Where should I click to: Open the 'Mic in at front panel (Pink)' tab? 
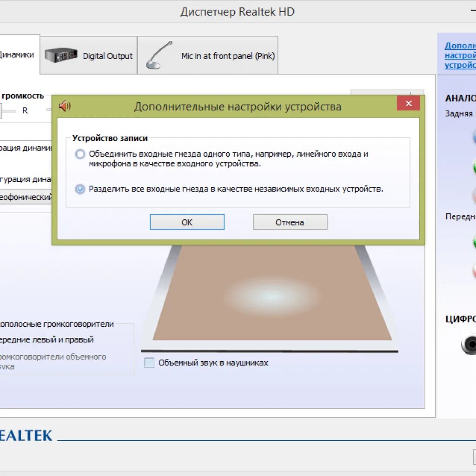(x=208, y=55)
